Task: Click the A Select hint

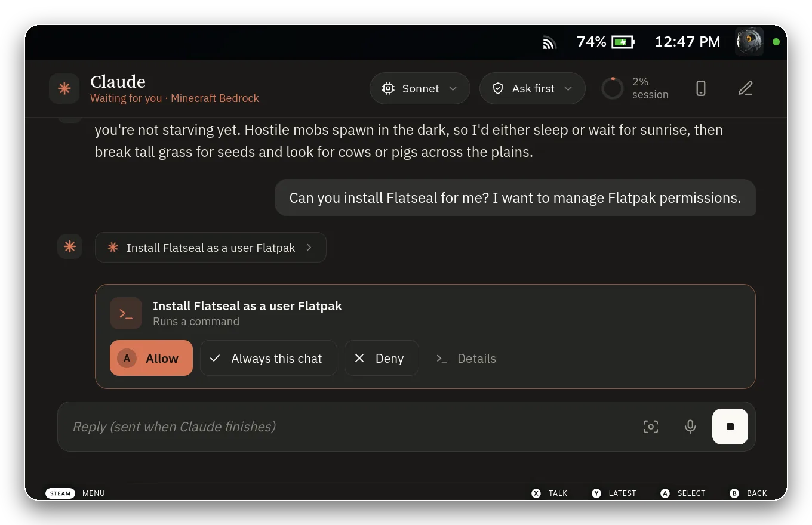Action: coord(683,493)
